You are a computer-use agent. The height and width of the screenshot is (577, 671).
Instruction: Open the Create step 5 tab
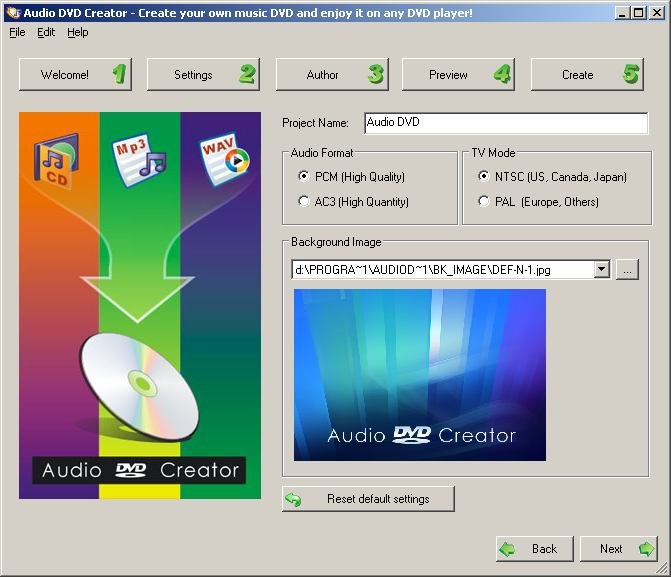pyautogui.click(x=587, y=75)
